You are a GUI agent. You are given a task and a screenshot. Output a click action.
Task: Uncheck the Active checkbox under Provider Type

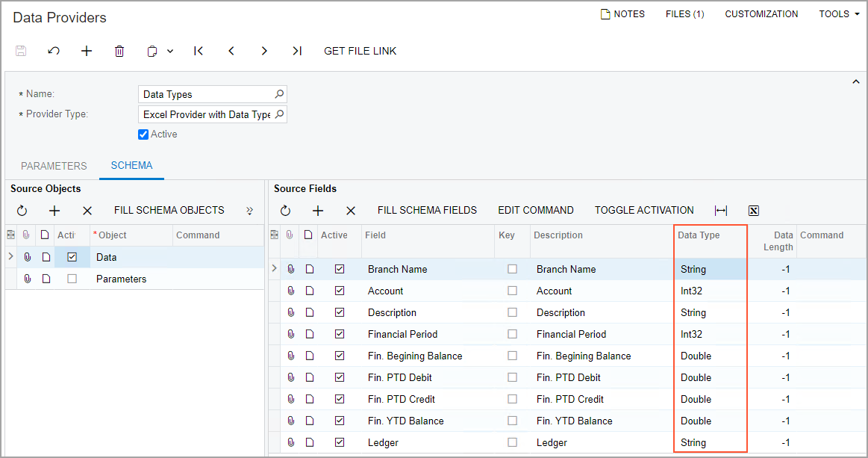(144, 134)
